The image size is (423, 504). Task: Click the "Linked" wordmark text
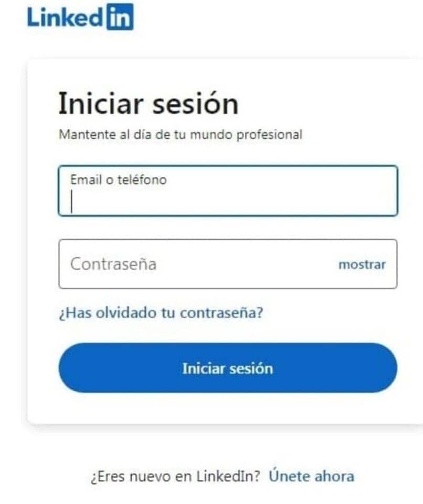tap(64, 17)
